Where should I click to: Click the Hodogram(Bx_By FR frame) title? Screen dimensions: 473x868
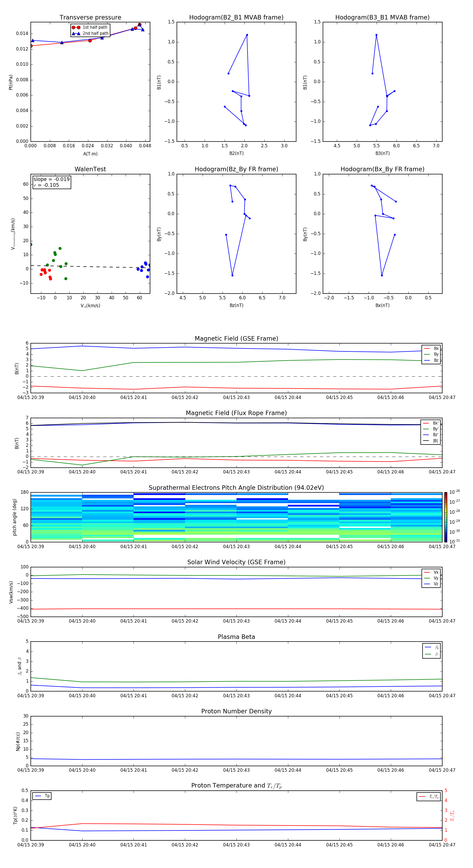click(382, 169)
